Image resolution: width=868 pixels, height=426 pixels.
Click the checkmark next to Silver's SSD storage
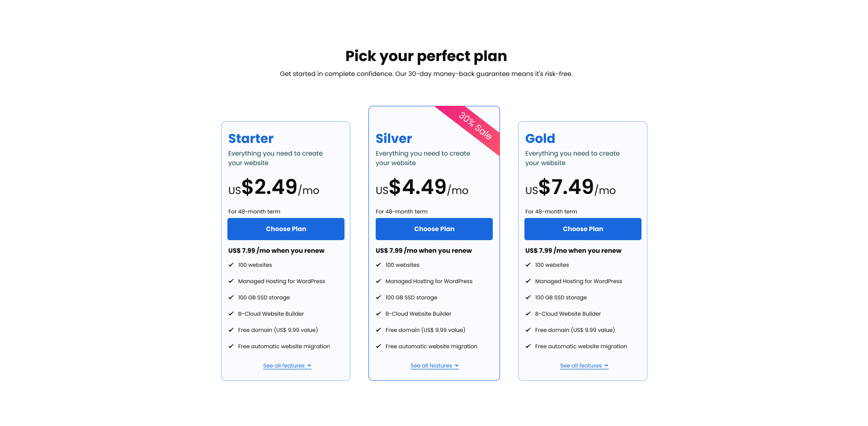pos(378,298)
